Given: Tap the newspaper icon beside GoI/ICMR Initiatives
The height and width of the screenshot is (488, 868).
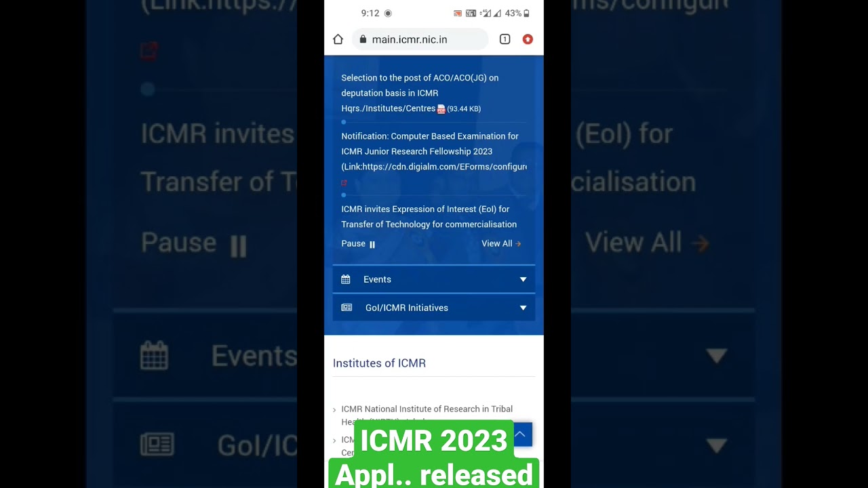Looking at the screenshot, I should [347, 308].
